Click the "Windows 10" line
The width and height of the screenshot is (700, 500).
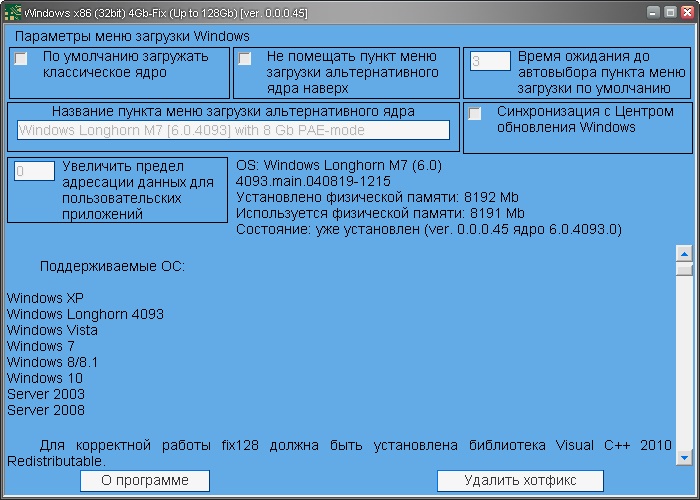45,378
